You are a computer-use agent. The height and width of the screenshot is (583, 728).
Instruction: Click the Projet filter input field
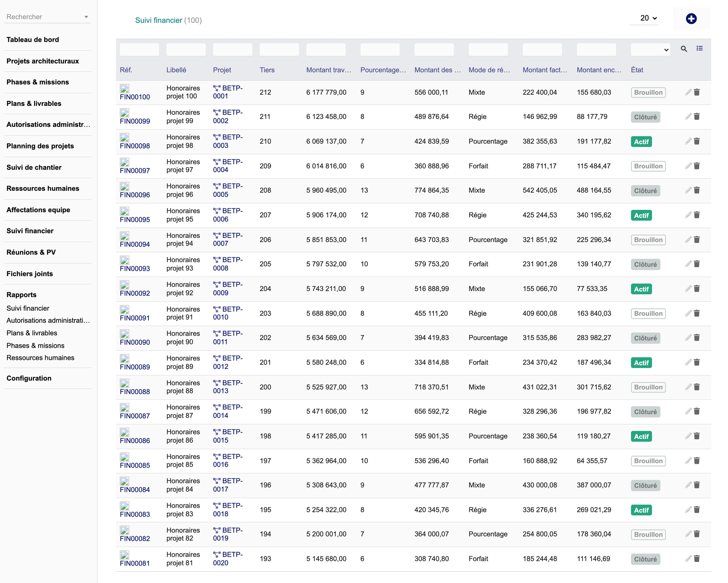[x=232, y=49]
